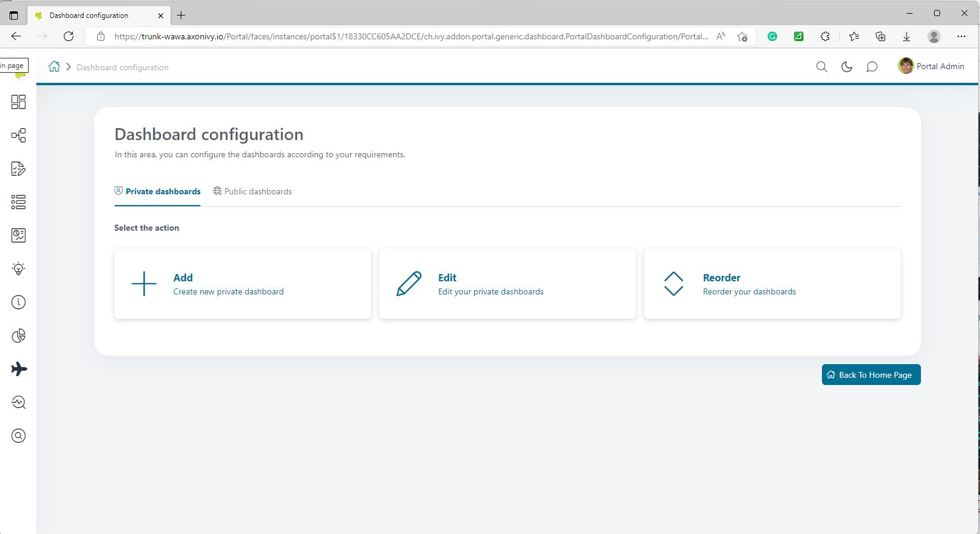Click the process hierarchy icon in sidebar

[18, 135]
